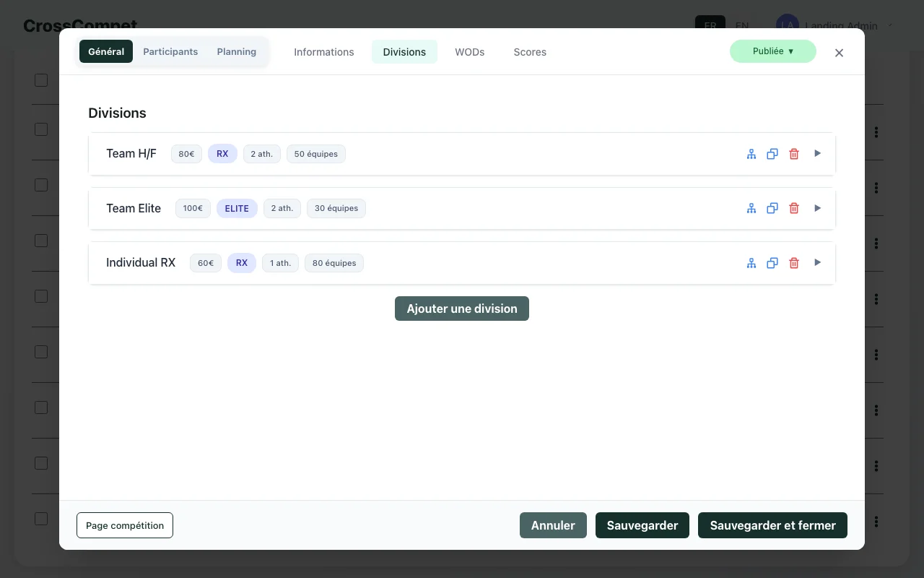This screenshot has width=924, height=578.
Task: Delete the Team H/F division
Action: click(x=794, y=154)
